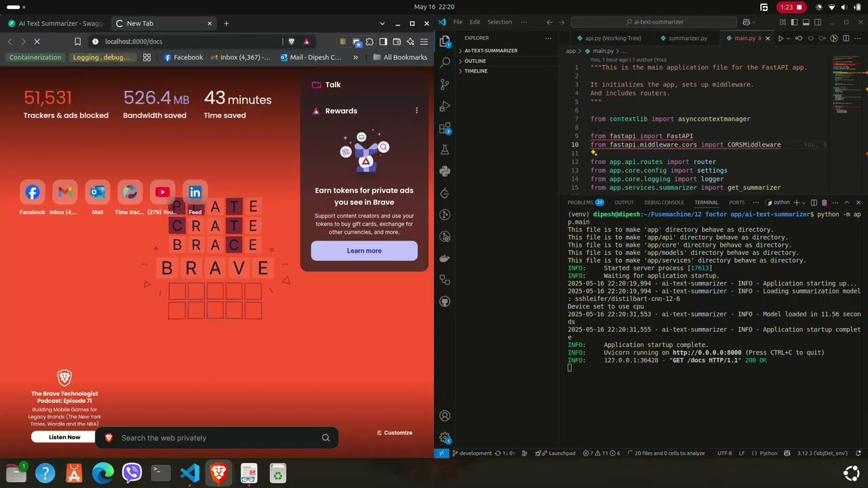This screenshot has height=488, width=868.
Task: Open the Selection menu in VS Code
Action: pos(500,22)
